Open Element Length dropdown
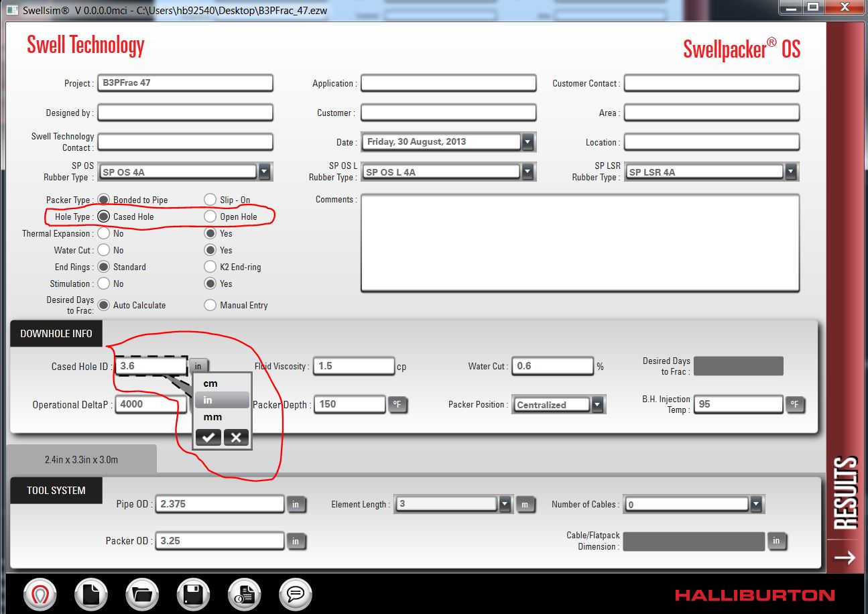The height and width of the screenshot is (614, 868). click(506, 504)
